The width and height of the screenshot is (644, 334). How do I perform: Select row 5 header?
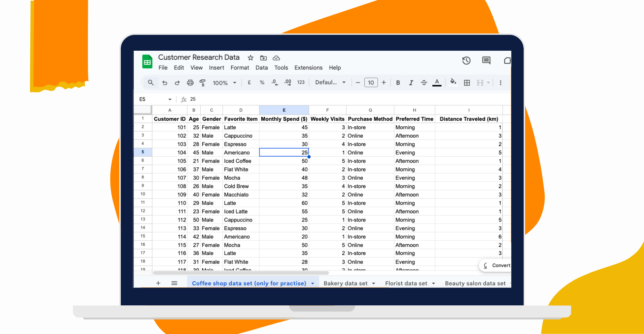(x=143, y=152)
